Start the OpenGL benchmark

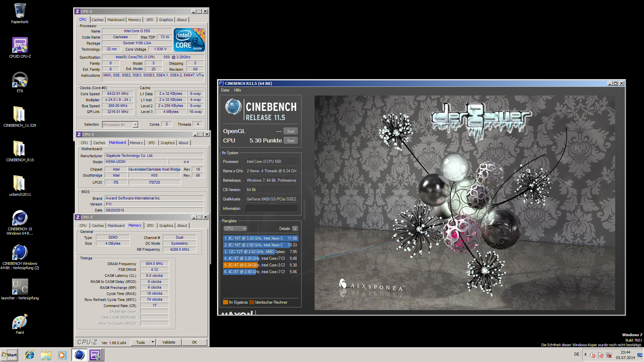click(x=290, y=131)
